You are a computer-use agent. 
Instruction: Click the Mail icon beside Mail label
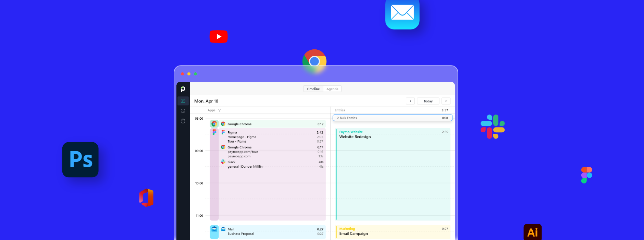(x=223, y=229)
